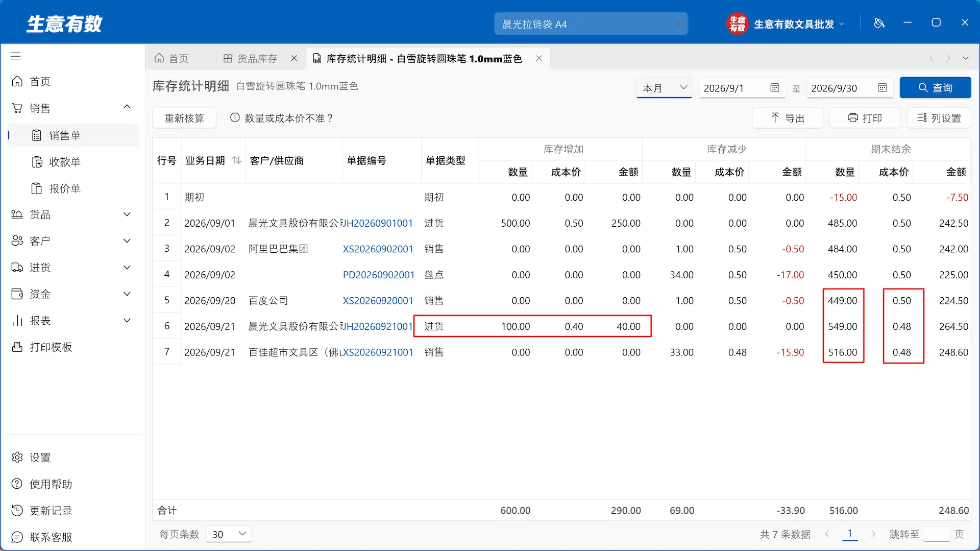
Task: Close the 货品库存 tab
Action: [294, 58]
